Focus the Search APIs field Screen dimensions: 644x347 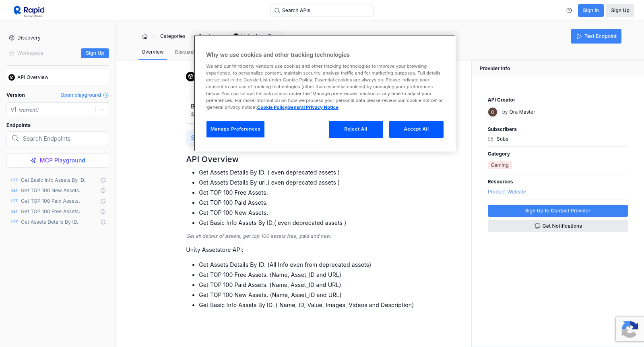pos(322,10)
